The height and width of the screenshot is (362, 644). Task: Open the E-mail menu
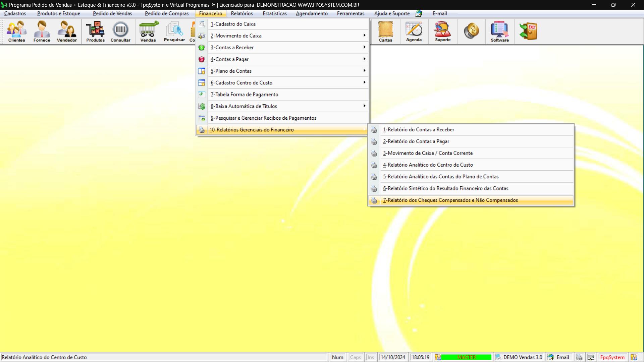pyautogui.click(x=439, y=14)
